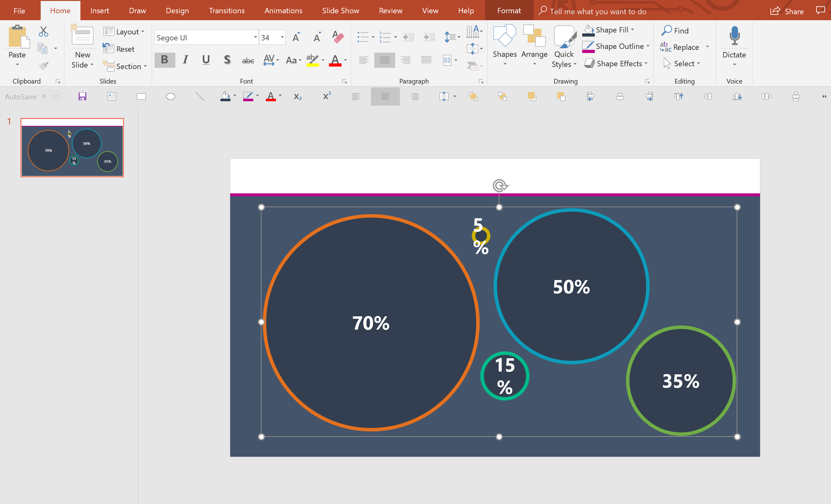The image size is (831, 504).
Task: Switch to the Design tab
Action: pos(177,10)
